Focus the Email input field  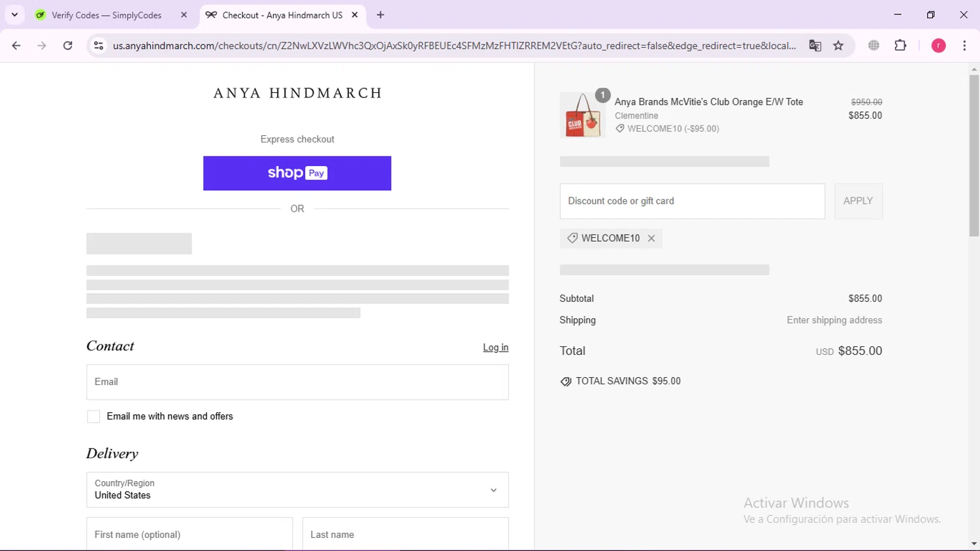(x=297, y=382)
